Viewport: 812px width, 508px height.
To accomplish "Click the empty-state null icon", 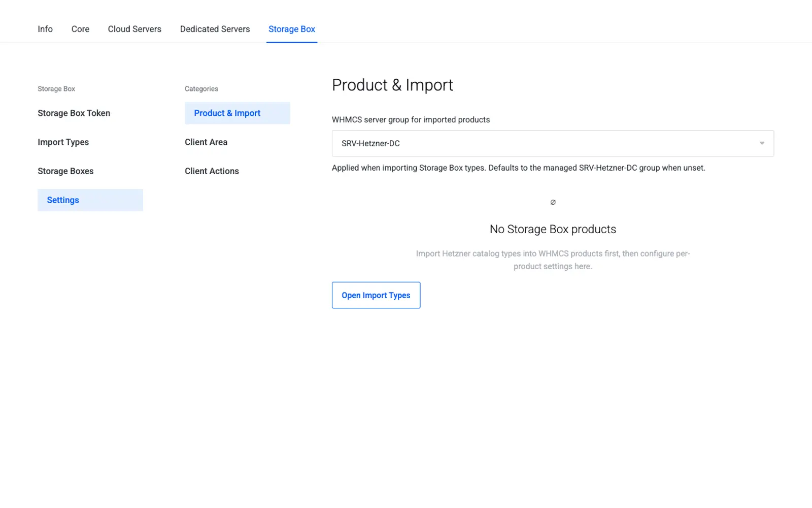I will [553, 202].
